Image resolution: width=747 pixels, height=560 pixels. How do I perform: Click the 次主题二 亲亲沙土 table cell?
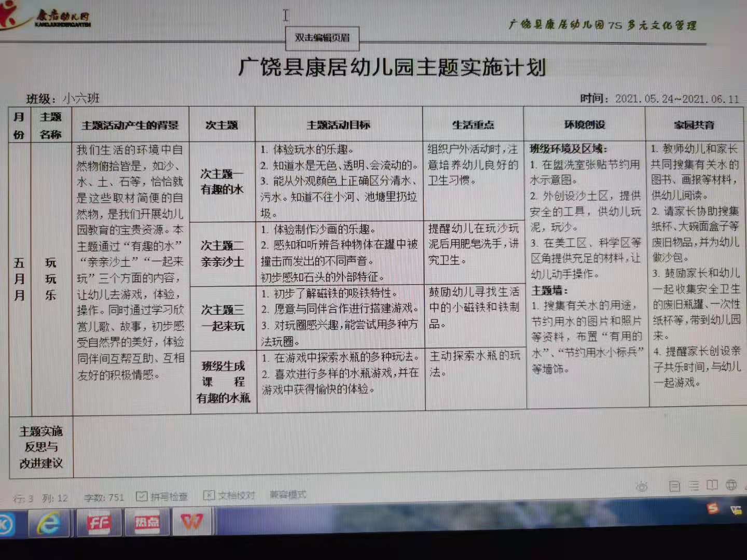[x=222, y=254]
